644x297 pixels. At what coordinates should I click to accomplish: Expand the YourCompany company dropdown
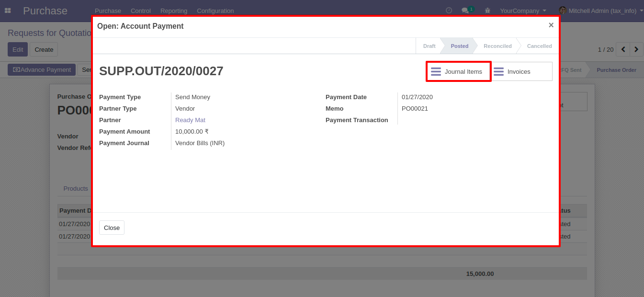(523, 11)
